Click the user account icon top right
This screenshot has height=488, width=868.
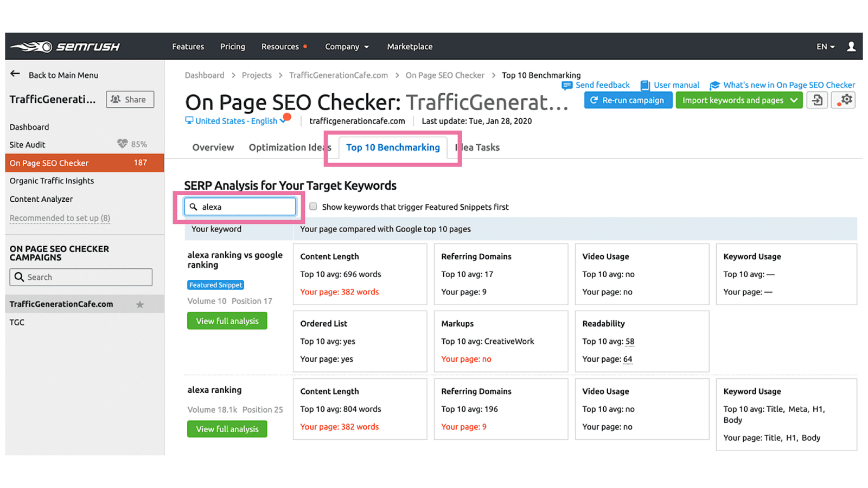851,46
